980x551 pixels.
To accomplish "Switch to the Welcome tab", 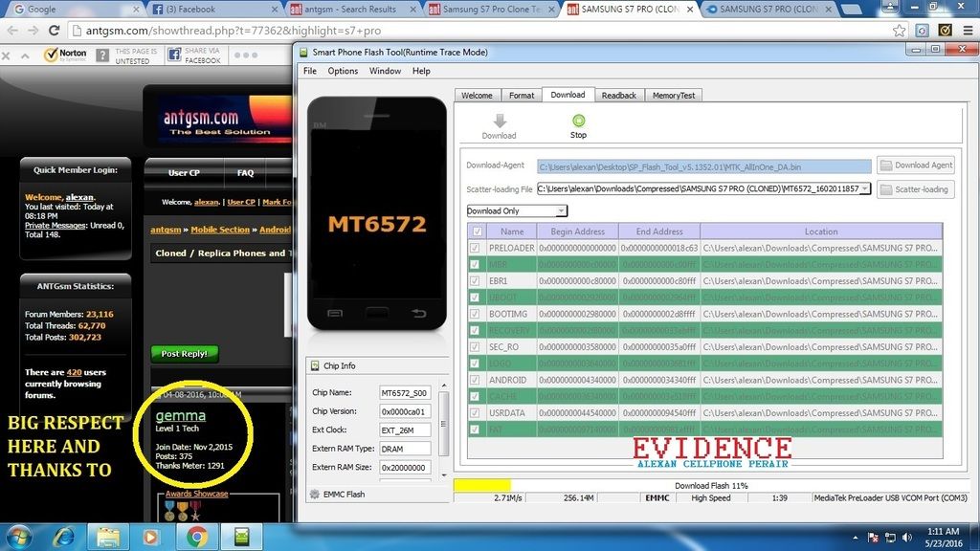I will [x=477, y=95].
